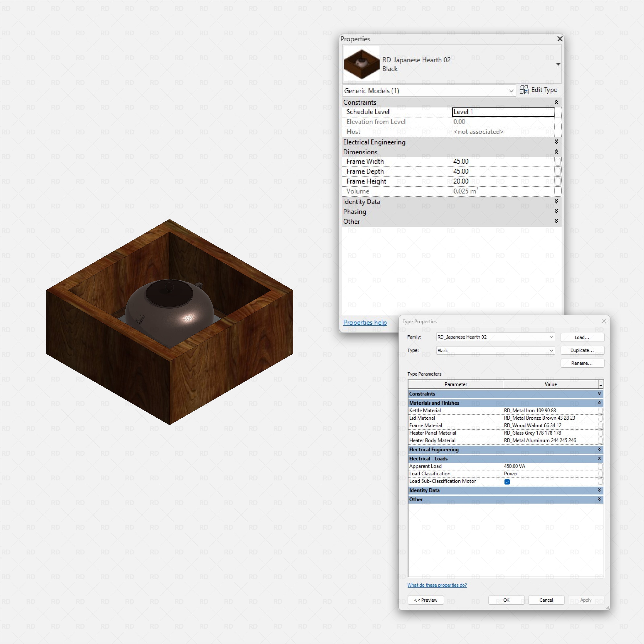
Task: Click the Volume value 0.025 m³
Action: point(503,191)
